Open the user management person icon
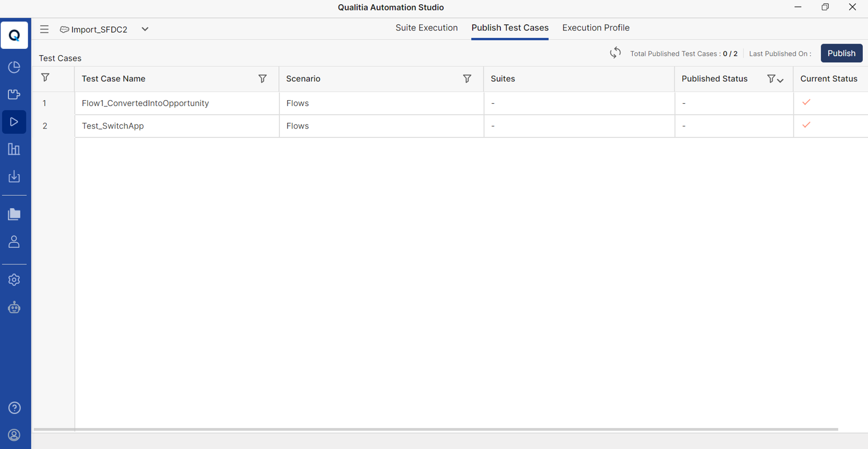 14,242
